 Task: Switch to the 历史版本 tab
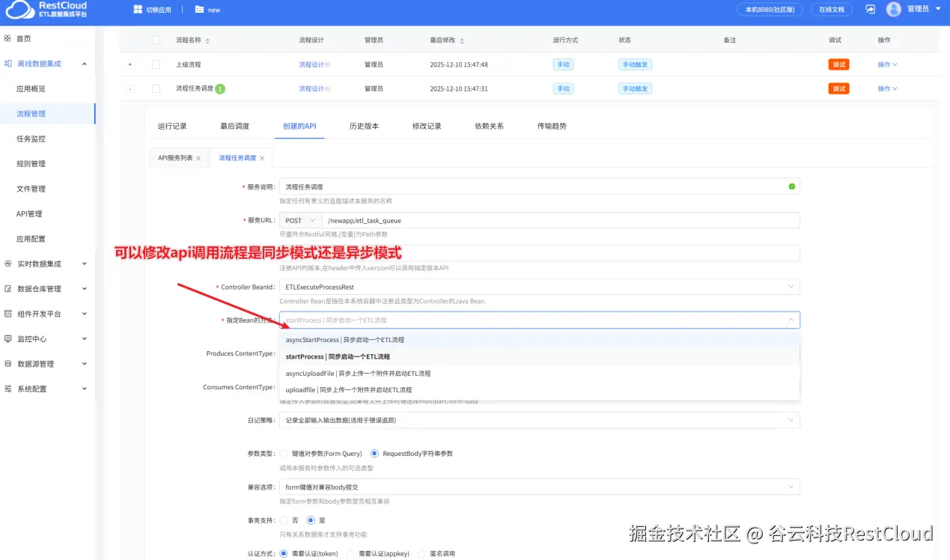coord(364,126)
